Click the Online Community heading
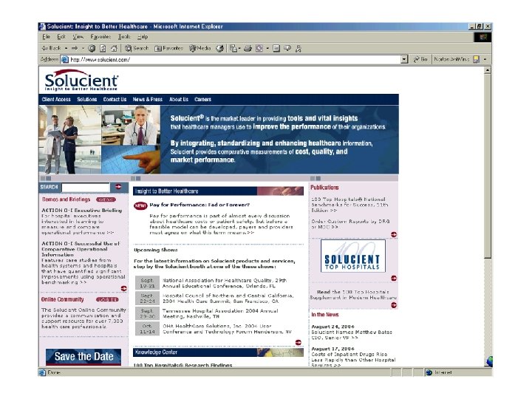The image size is (532, 399). (x=62, y=299)
